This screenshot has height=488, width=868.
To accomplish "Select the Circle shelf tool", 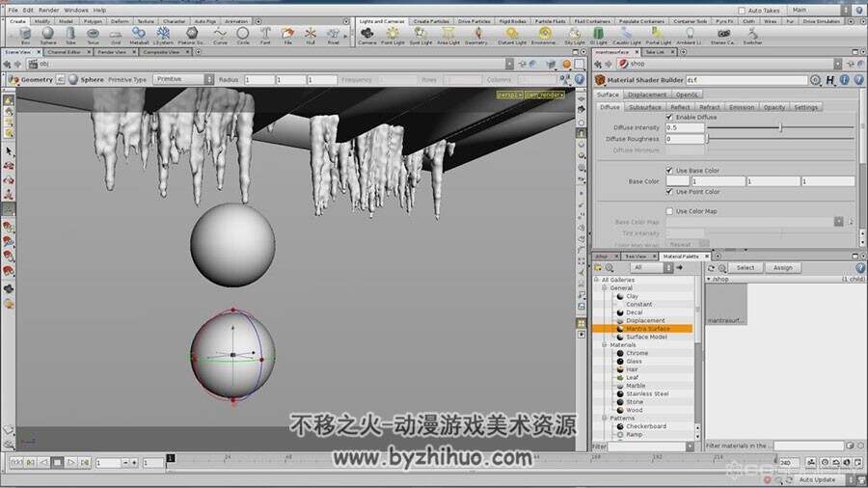I will click(x=242, y=36).
